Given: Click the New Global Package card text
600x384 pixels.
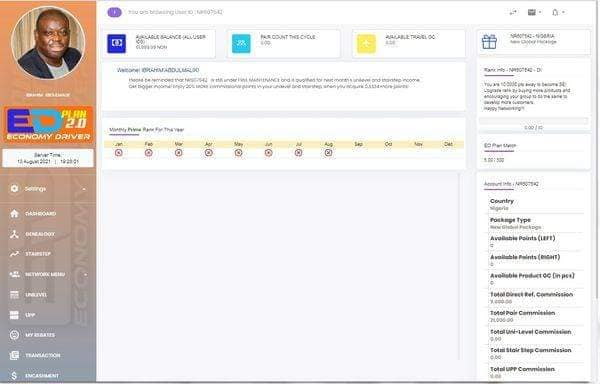Looking at the screenshot, I should pyautogui.click(x=533, y=39).
